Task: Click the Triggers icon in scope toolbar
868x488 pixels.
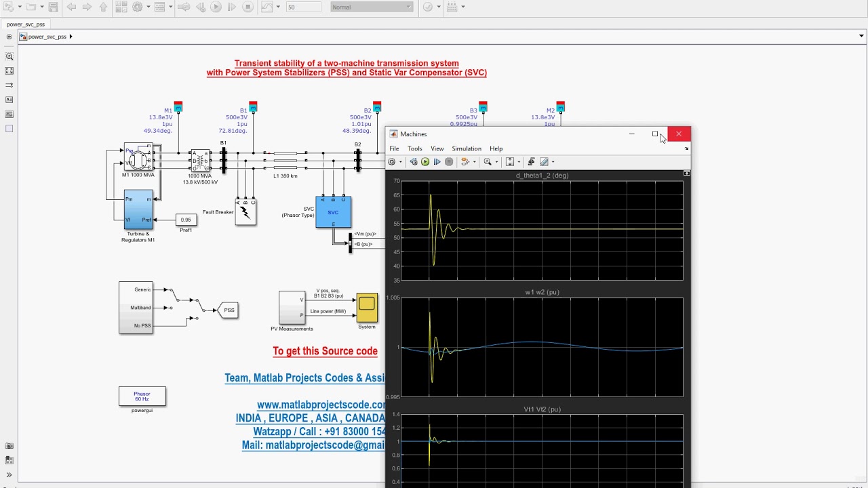Action: (532, 161)
